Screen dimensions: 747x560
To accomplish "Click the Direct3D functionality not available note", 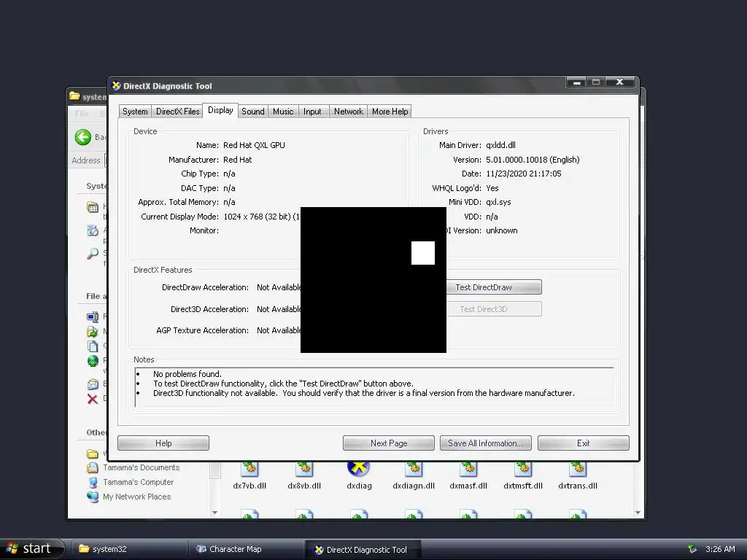I will click(x=364, y=393).
